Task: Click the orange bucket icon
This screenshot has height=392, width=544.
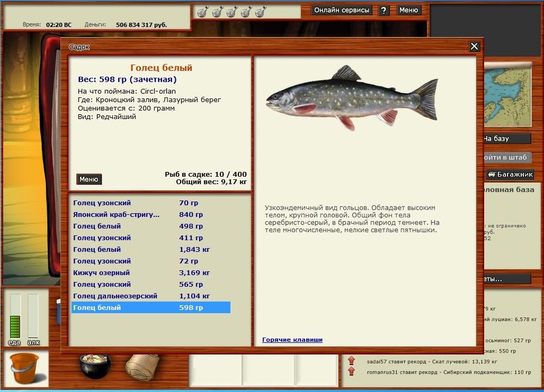Action: point(24,368)
